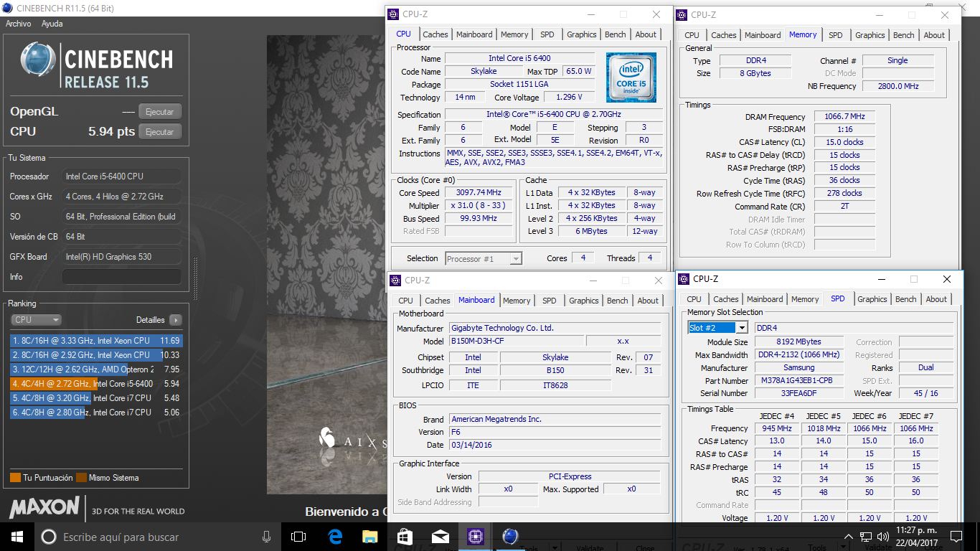Screen dimensions: 980x551
Task: Click the MAXON logo
Action: [x=44, y=508]
